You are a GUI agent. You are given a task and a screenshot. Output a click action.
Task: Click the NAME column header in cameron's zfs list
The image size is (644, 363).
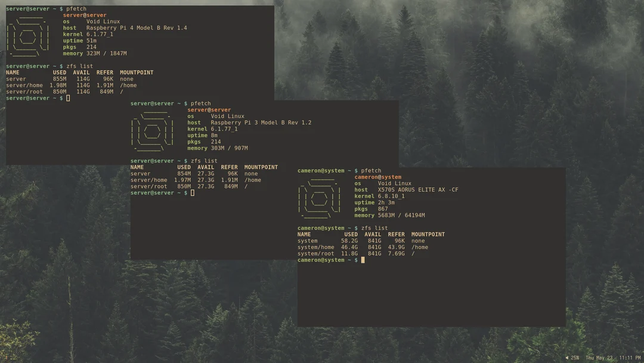tap(303, 234)
